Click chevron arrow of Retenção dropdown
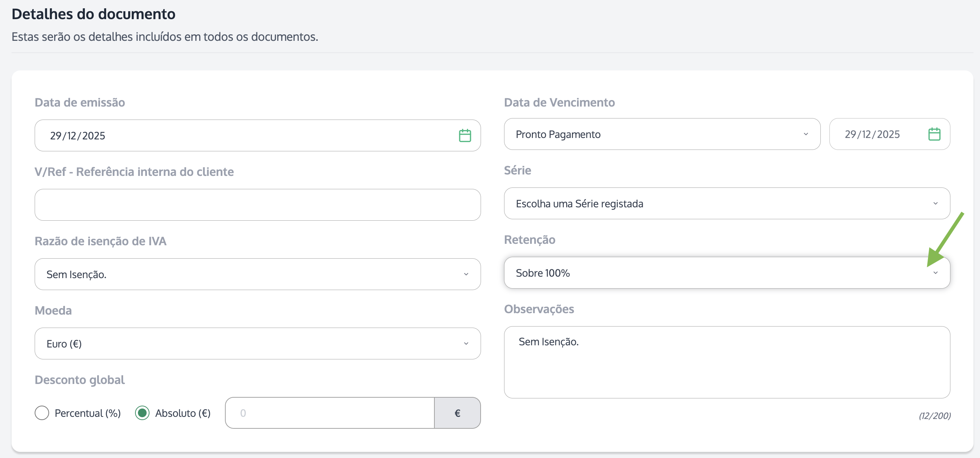980x458 pixels. [936, 273]
